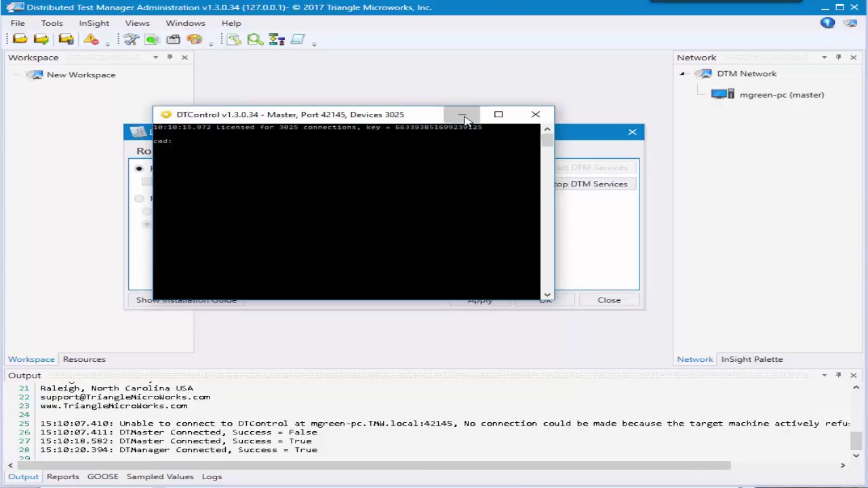Image resolution: width=868 pixels, height=488 pixels.
Task: Close the Workspace panel
Action: tap(184, 58)
